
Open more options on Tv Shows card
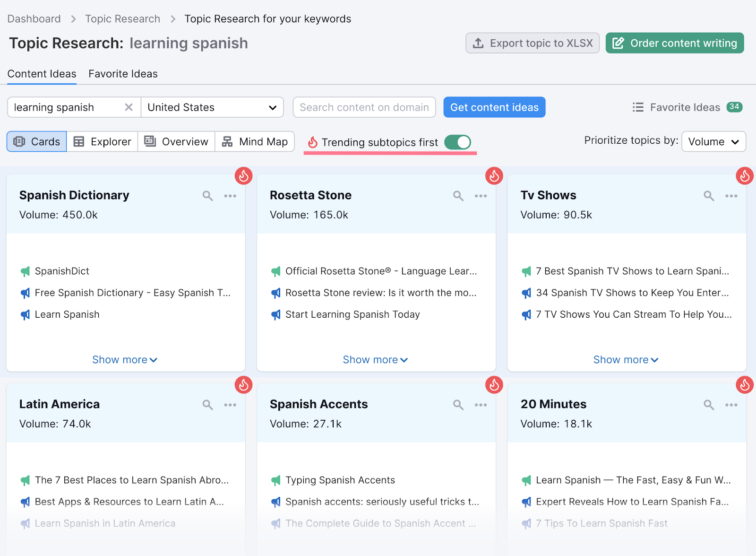pos(731,196)
